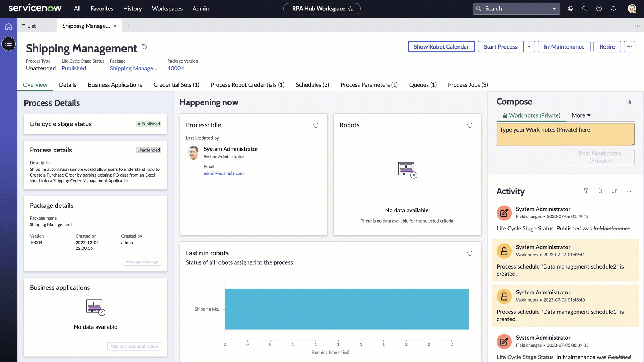Favorite RPA Hub Workspace with star icon
The width and height of the screenshot is (644, 362).
point(351,9)
